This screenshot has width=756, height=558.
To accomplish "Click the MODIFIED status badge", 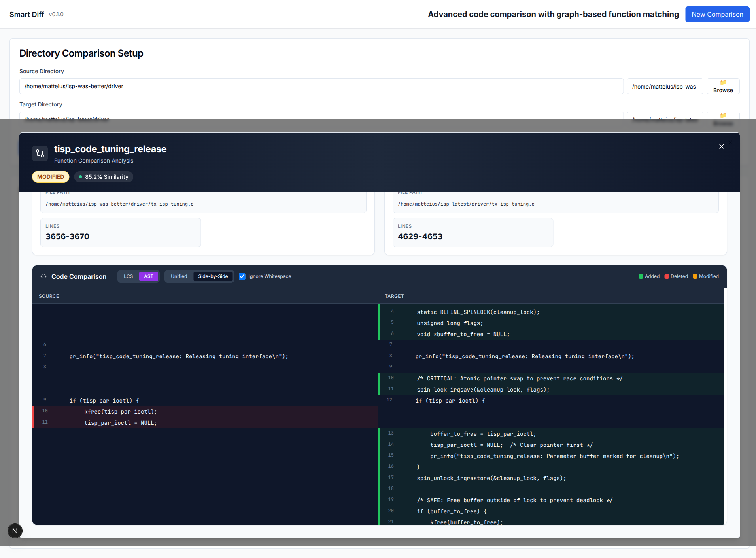I will pyautogui.click(x=51, y=177).
